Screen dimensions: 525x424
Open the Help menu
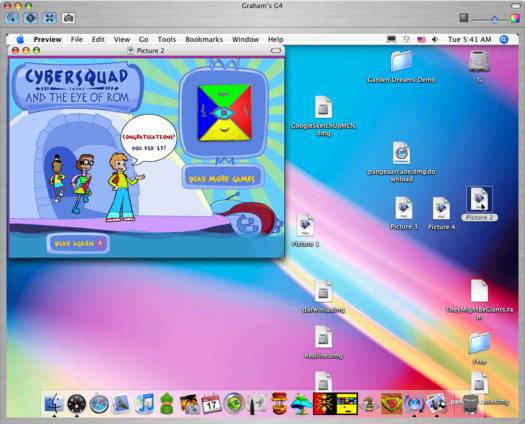(275, 39)
